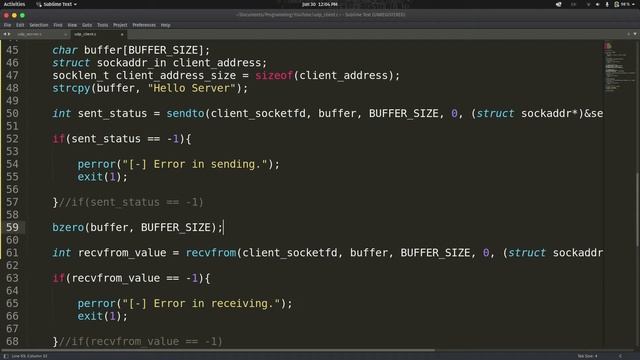Click 'client_address' on line 46

click(217, 63)
